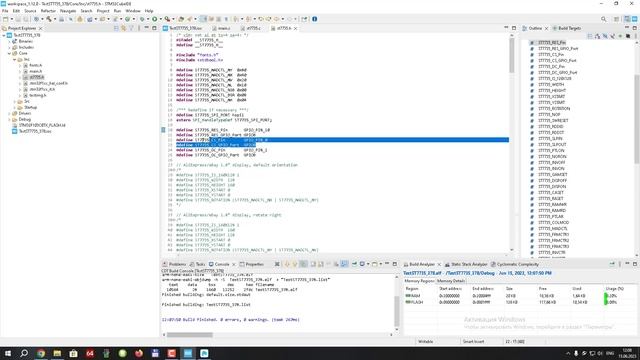Screen dimensions: 640x360
Task: Click the Build hammer icon in toolbar
Action: [x=49, y=19]
